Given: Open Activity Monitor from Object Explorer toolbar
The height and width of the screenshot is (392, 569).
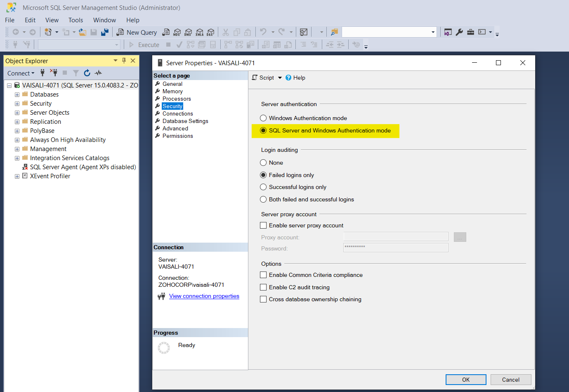Looking at the screenshot, I should [98, 73].
